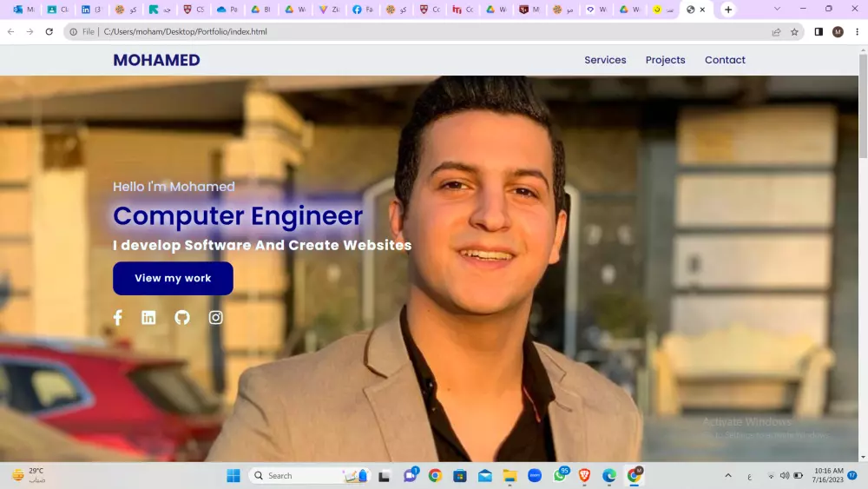Image resolution: width=868 pixels, height=489 pixels.
Task: Open Zoom from the taskbar
Action: (x=535, y=476)
